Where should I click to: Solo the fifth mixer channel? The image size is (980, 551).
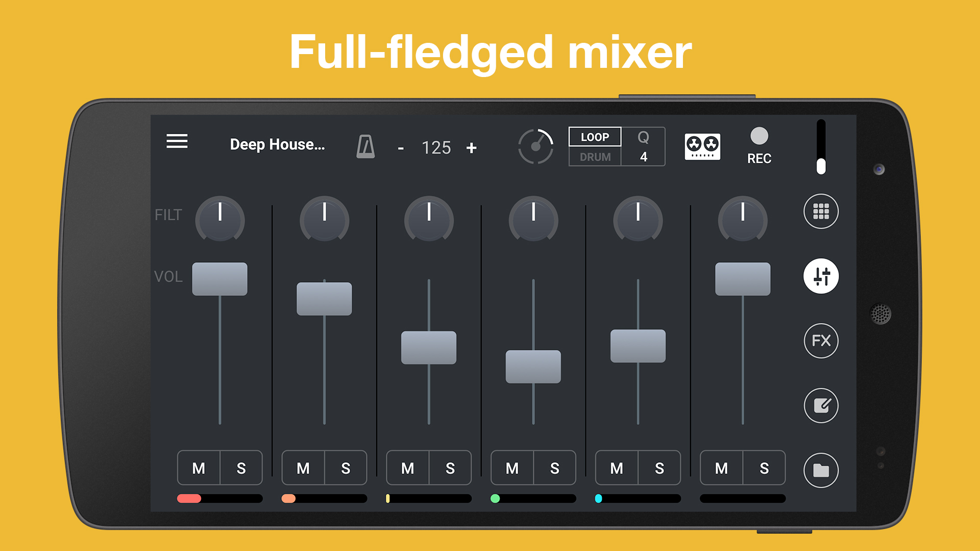pyautogui.click(x=659, y=468)
